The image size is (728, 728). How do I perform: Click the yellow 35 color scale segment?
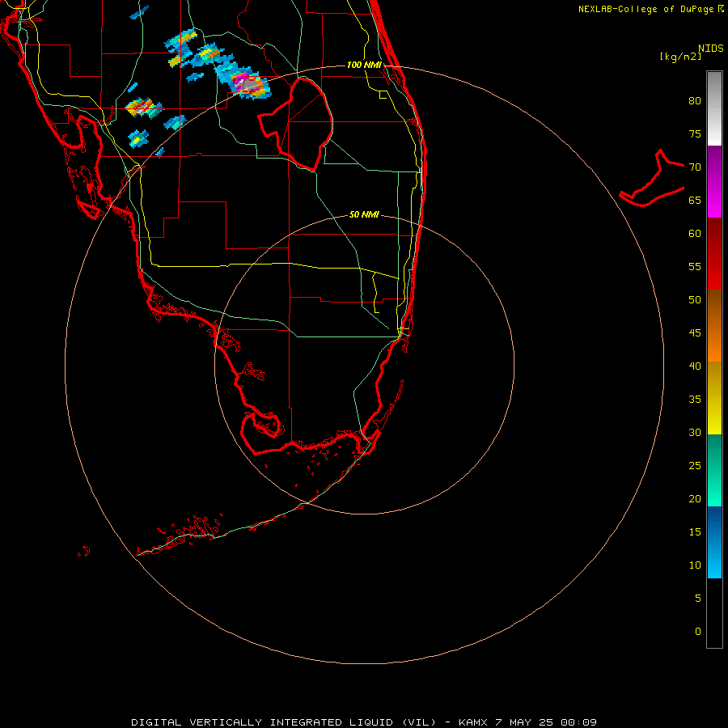(x=714, y=398)
